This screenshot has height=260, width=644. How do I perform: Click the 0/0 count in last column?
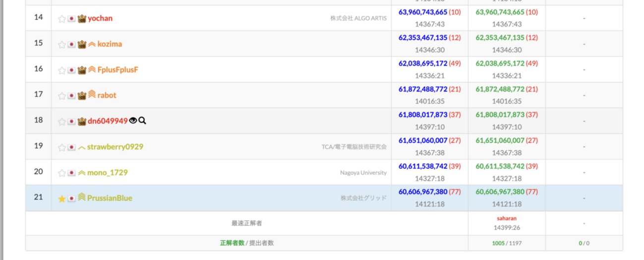click(584, 243)
